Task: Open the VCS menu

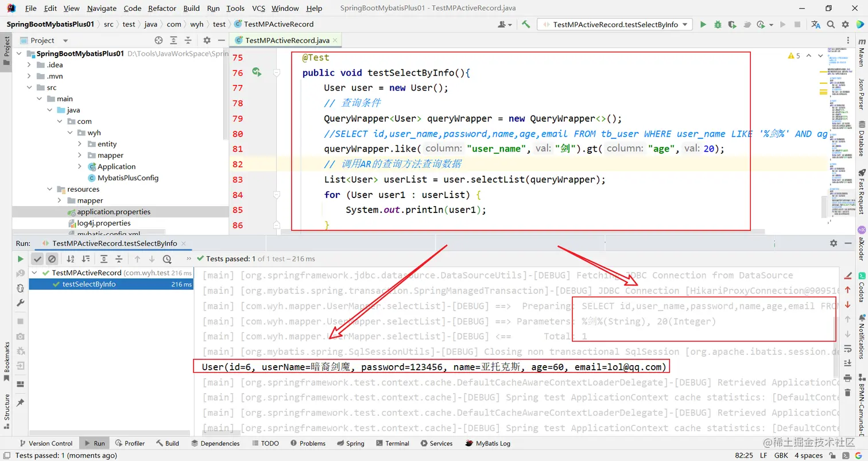Action: [258, 8]
